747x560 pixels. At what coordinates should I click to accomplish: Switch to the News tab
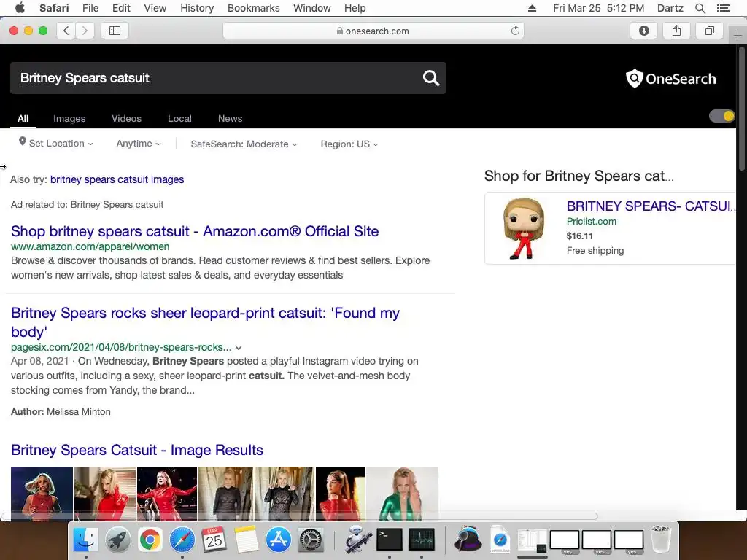click(230, 119)
